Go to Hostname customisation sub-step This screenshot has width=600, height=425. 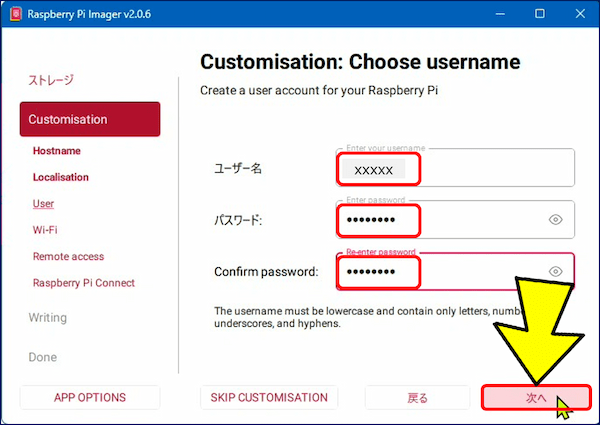coord(57,151)
